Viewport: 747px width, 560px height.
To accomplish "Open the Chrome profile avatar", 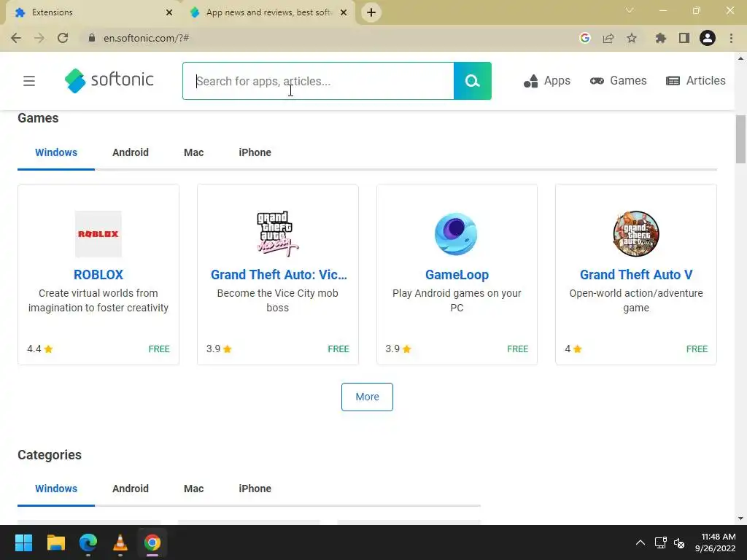I will point(708,38).
